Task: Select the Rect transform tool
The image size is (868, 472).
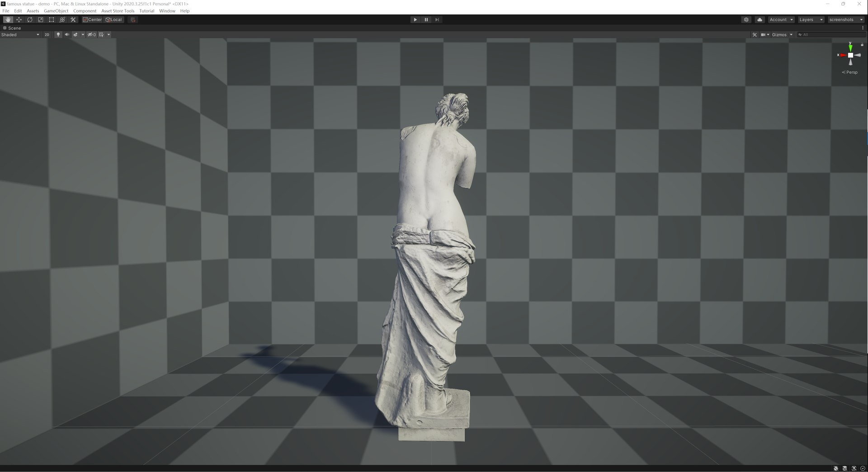Action: point(52,19)
